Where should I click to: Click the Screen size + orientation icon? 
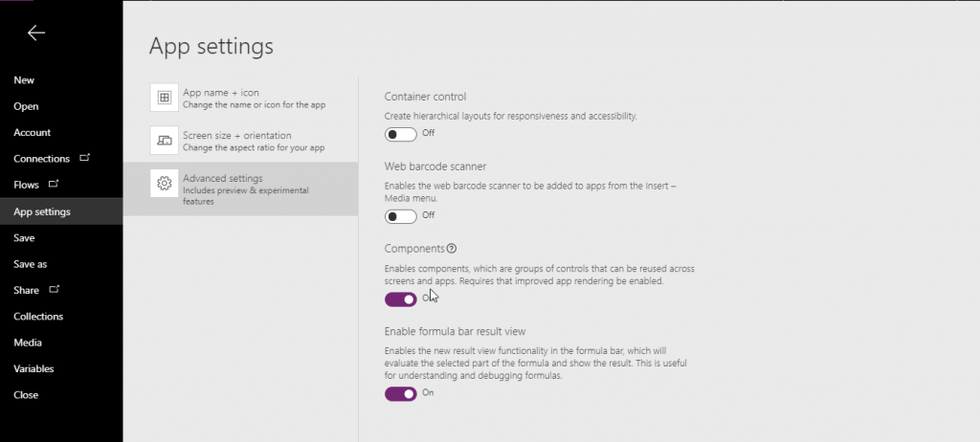(x=165, y=141)
